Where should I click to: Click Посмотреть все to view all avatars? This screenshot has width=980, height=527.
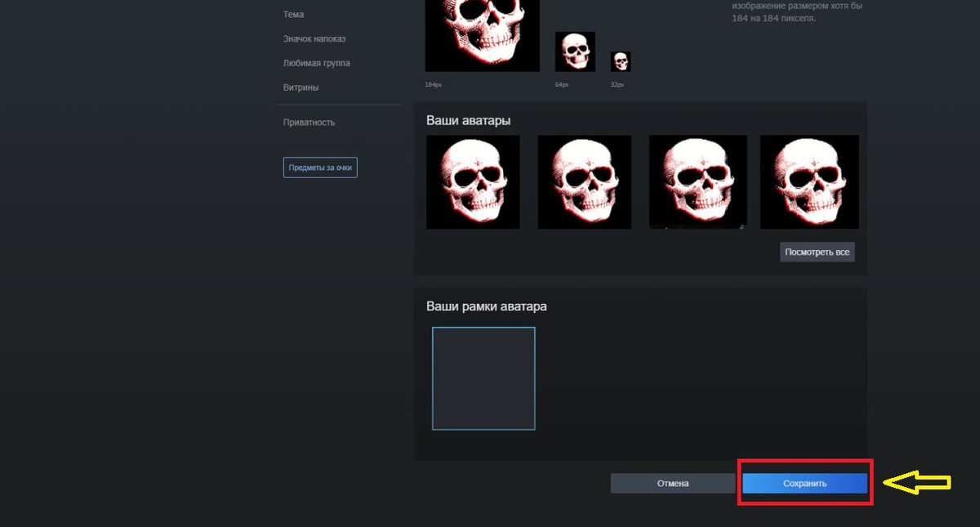click(817, 252)
